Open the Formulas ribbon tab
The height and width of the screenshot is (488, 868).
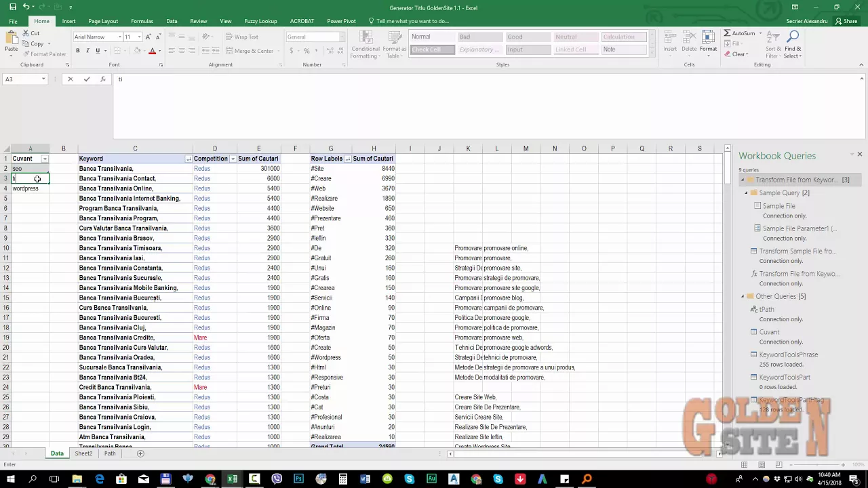pos(142,21)
